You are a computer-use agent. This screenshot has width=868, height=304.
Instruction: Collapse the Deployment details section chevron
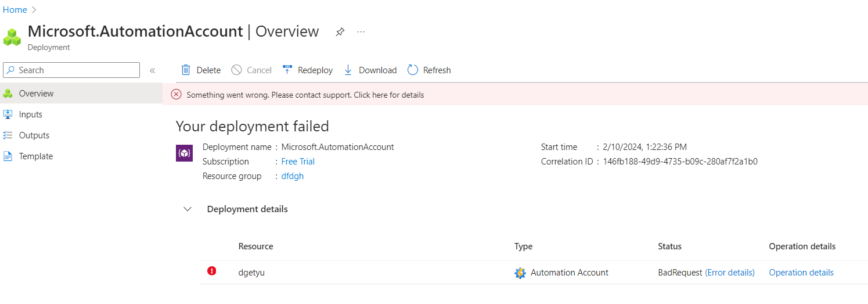(188, 209)
